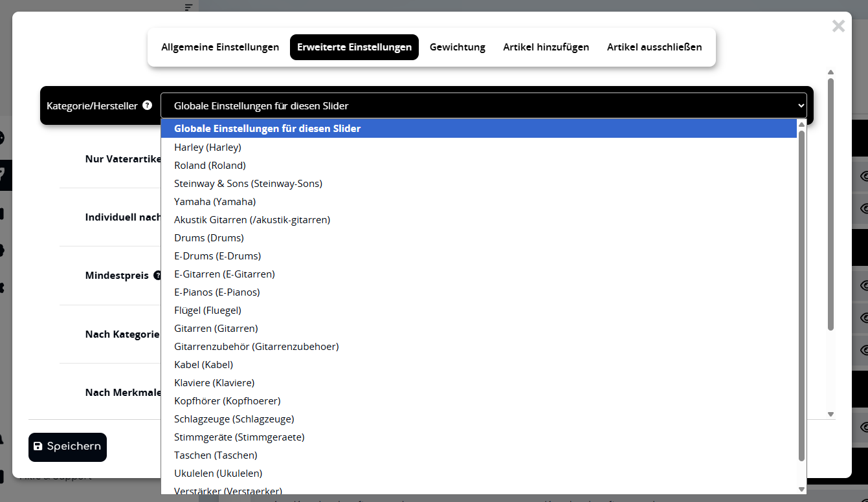
Task: Pick Kopfhörer (Kopfhoerer) entry
Action: tap(479, 400)
